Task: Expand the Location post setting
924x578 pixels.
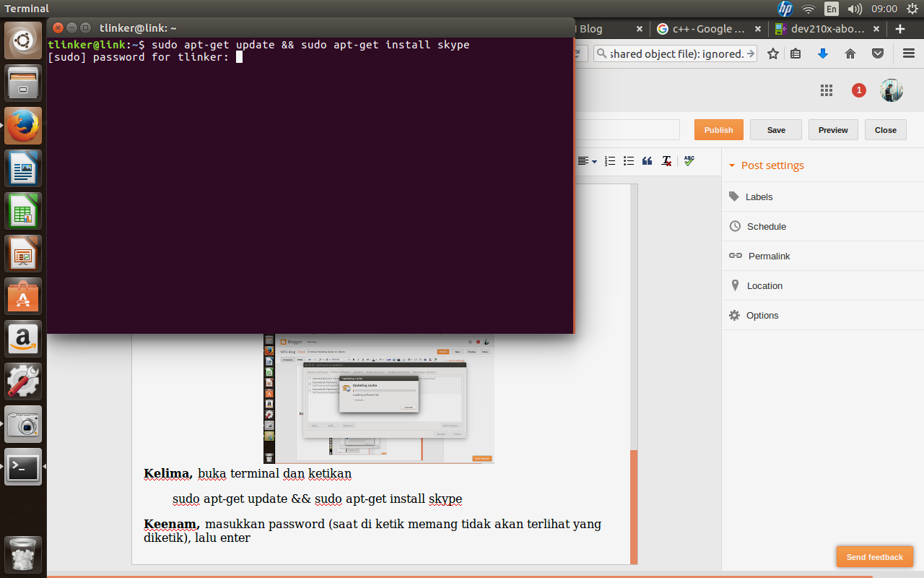Action: pyautogui.click(x=823, y=285)
